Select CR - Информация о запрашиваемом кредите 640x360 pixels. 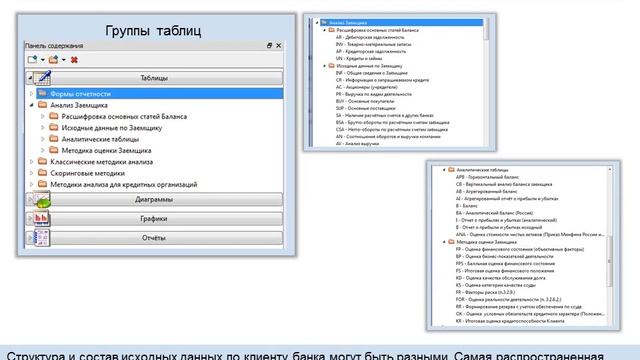click(x=382, y=80)
